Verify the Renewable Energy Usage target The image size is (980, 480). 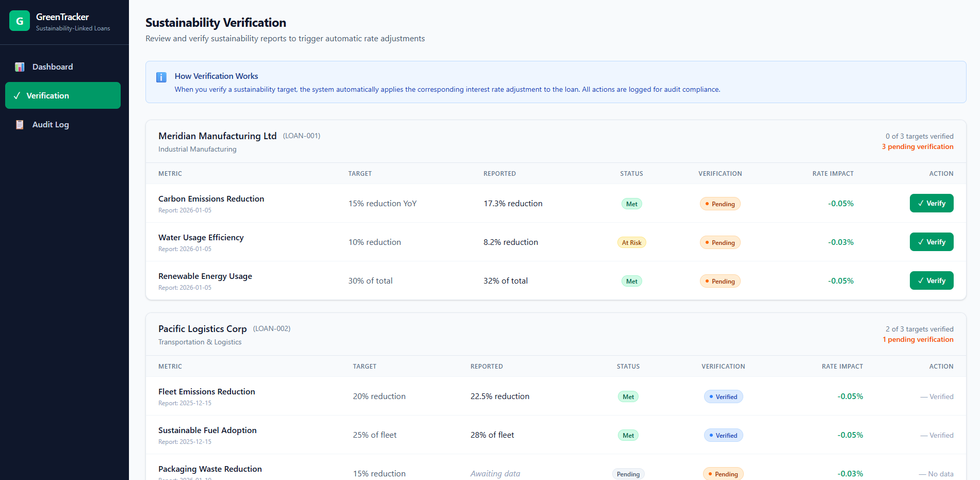pyautogui.click(x=932, y=280)
